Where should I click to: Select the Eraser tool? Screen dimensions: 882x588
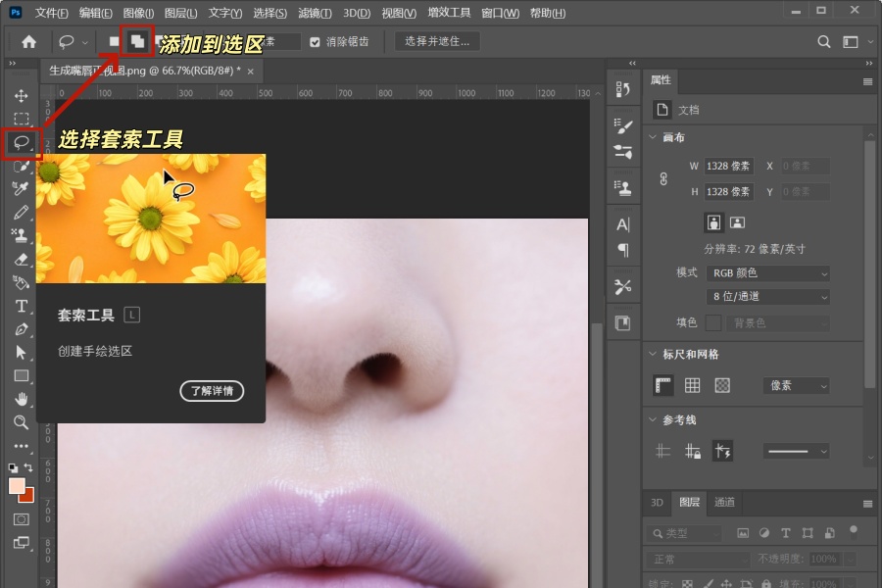[22, 261]
